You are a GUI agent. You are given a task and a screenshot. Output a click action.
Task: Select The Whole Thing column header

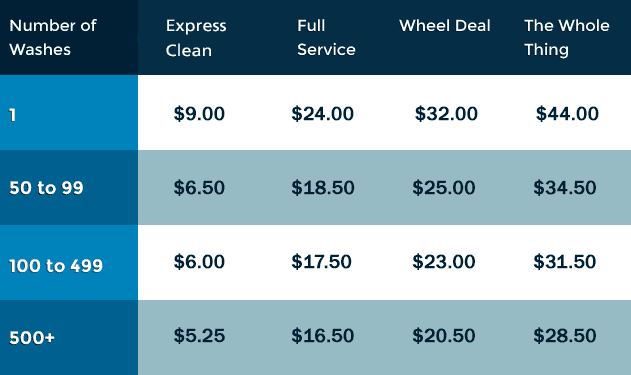point(567,38)
